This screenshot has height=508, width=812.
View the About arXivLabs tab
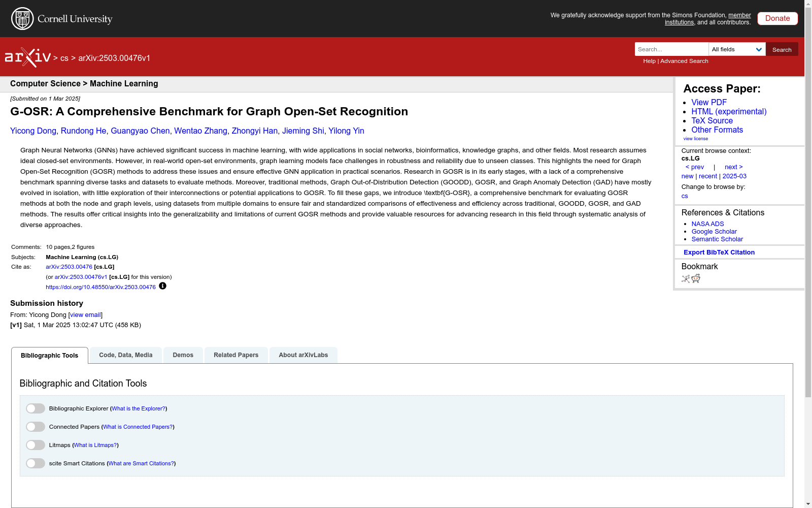303,355
